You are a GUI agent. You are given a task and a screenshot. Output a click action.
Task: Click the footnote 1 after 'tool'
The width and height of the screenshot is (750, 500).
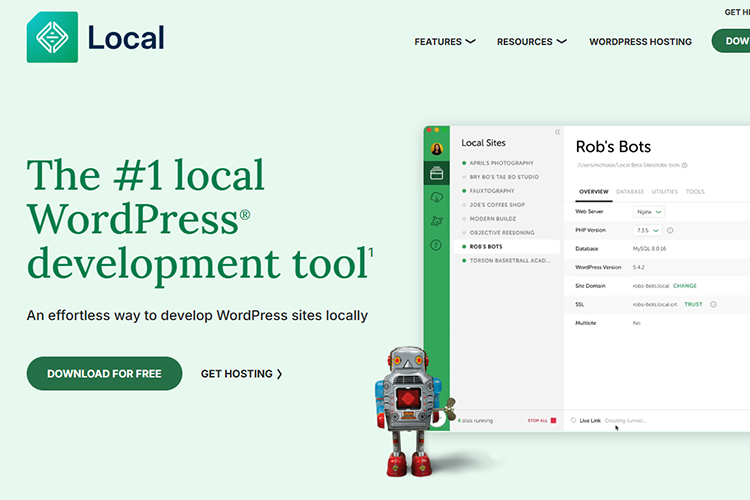click(371, 252)
